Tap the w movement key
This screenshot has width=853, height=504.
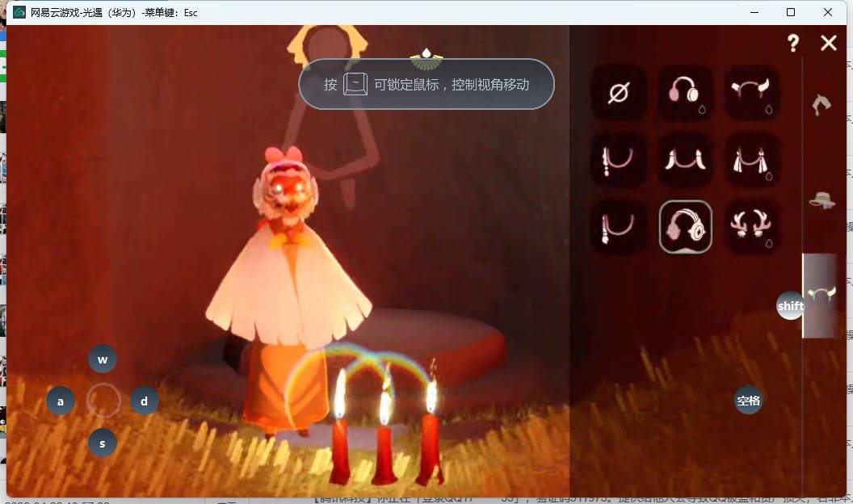[x=103, y=359]
